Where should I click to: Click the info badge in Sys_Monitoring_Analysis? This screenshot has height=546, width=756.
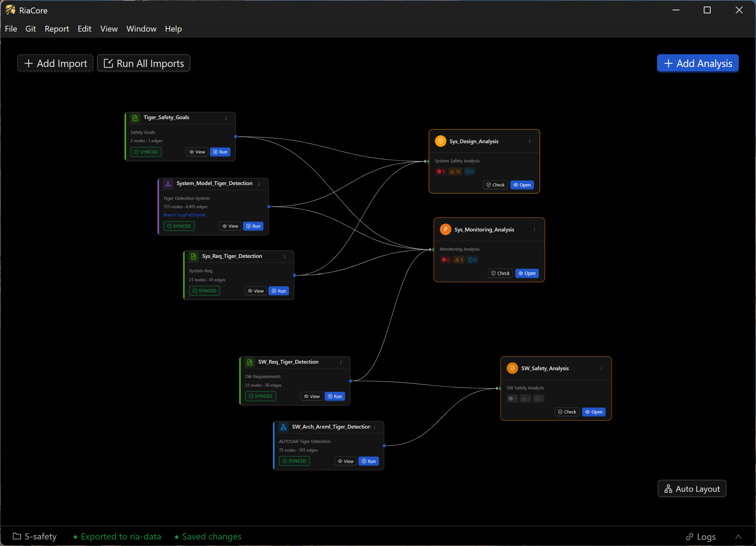(x=472, y=260)
